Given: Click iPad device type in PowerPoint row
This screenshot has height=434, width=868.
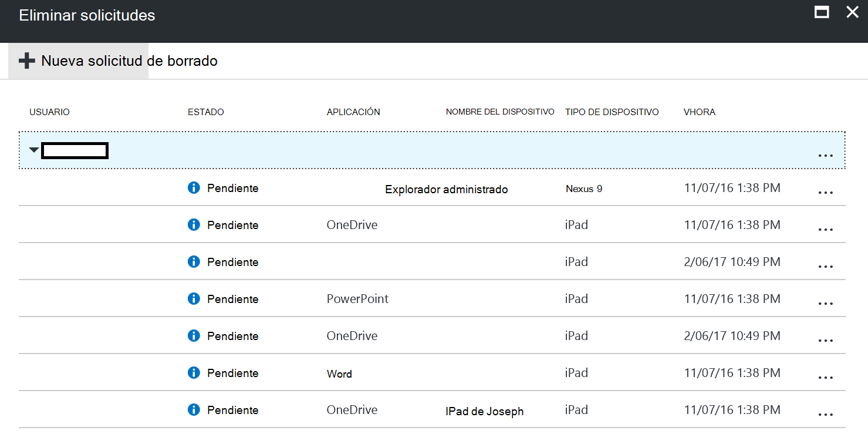Looking at the screenshot, I should [576, 299].
